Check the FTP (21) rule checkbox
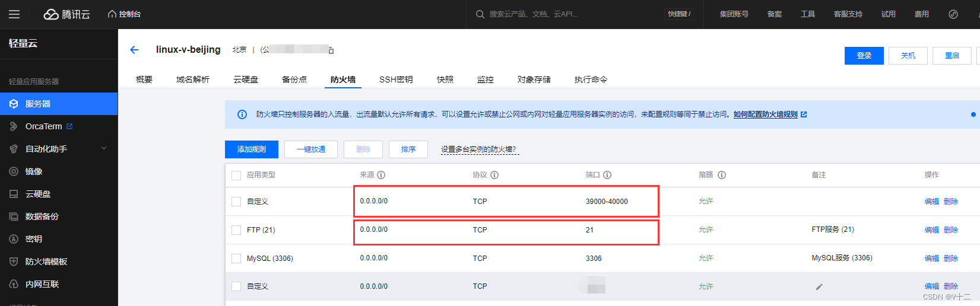980x306 pixels. click(x=236, y=230)
